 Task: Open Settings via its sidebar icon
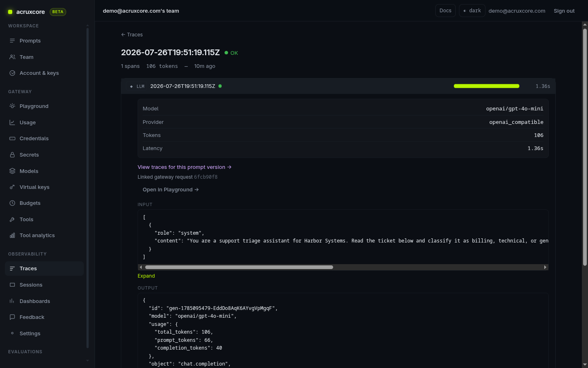click(x=12, y=334)
